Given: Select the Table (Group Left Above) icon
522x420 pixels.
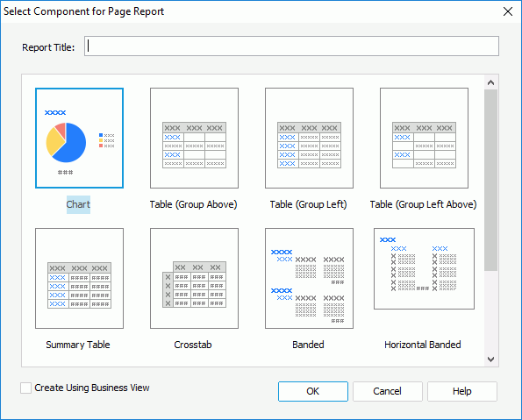Looking at the screenshot, I should pyautogui.click(x=424, y=139).
